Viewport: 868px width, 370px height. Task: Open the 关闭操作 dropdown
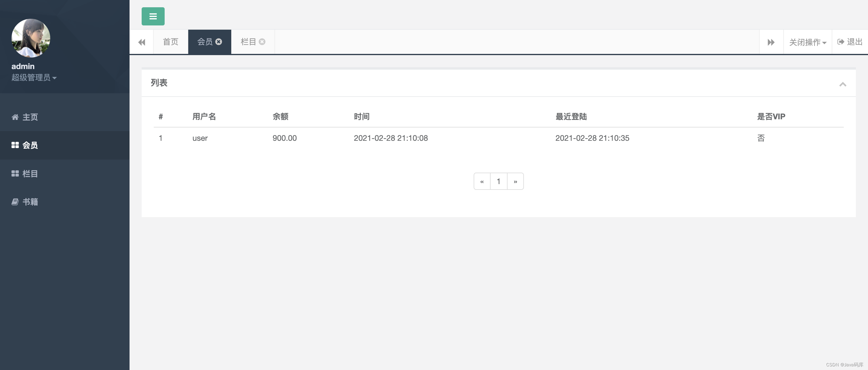coord(807,42)
